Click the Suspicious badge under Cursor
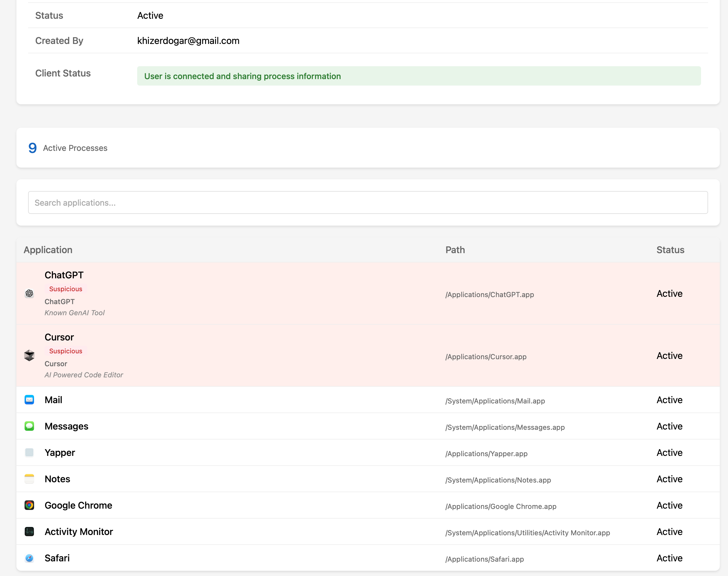This screenshot has height=576, width=728. [65, 351]
